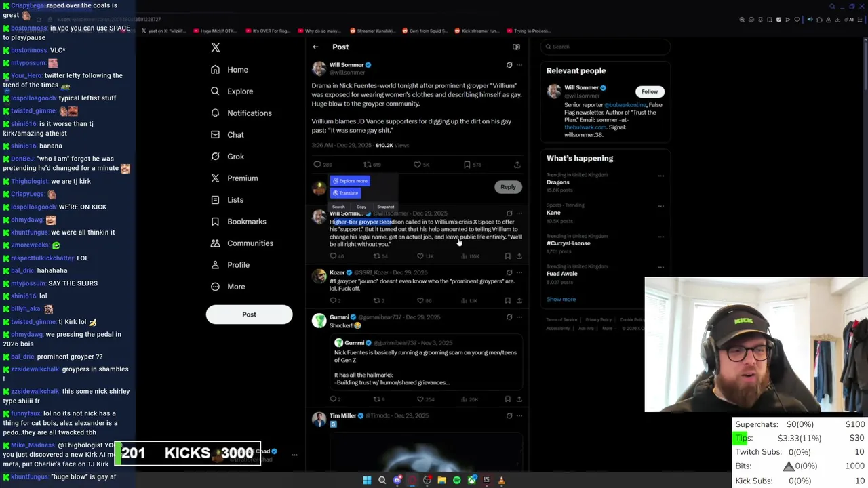The image size is (868, 488).
Task: Open Privacy Policy footer link
Action: [599, 320]
